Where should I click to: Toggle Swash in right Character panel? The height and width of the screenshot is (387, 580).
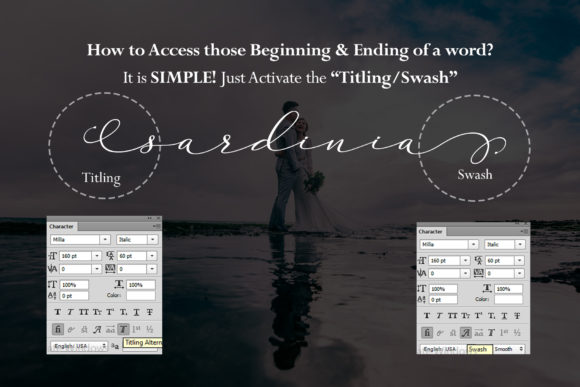[466, 333]
